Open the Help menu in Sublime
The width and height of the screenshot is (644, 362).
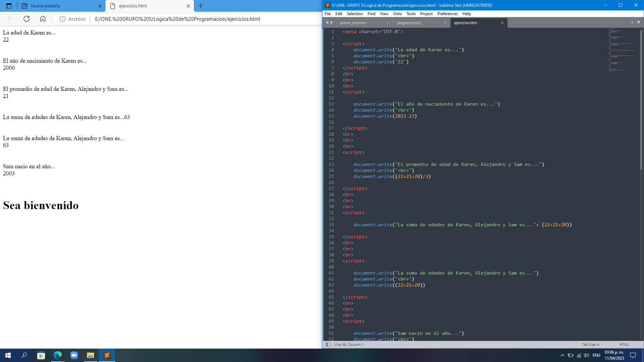click(x=467, y=14)
